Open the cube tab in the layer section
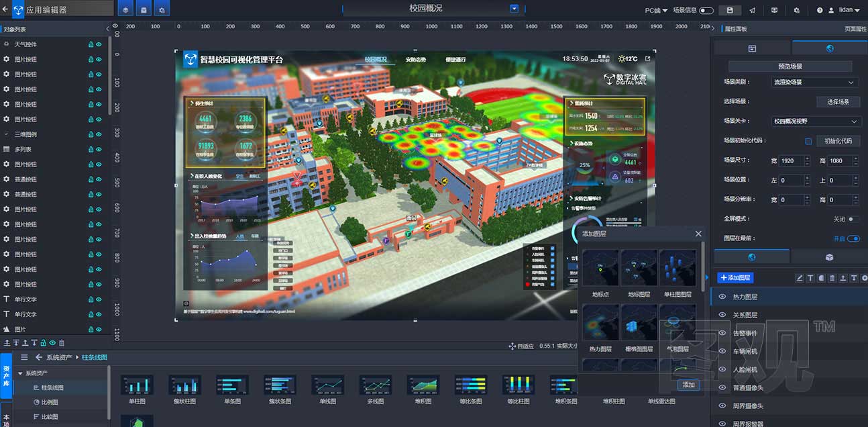Image resolution: width=868 pixels, height=427 pixels. [x=829, y=257]
